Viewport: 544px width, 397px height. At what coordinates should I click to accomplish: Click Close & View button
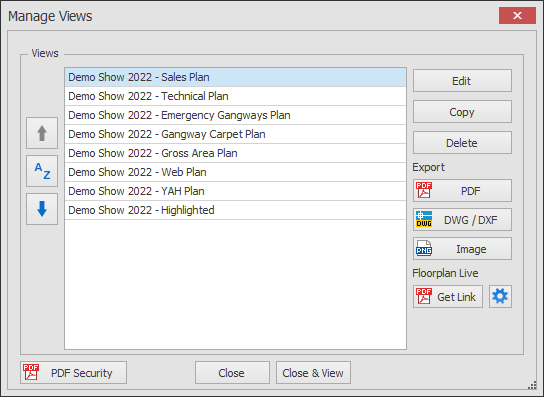point(313,373)
